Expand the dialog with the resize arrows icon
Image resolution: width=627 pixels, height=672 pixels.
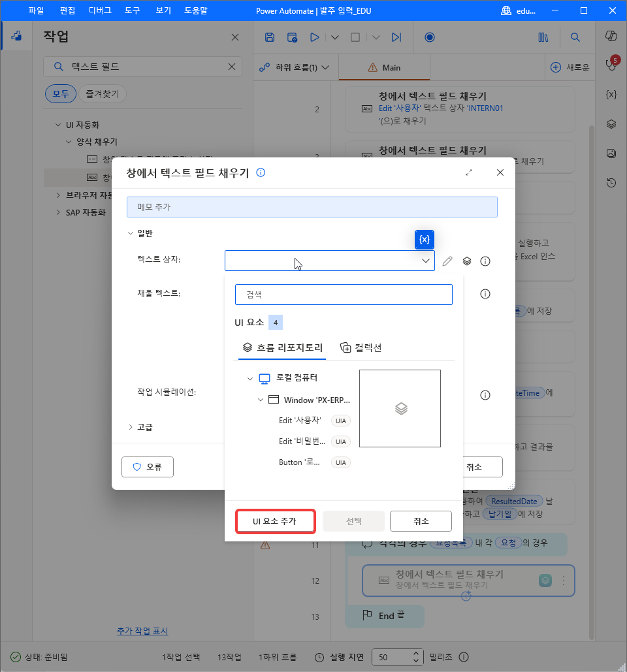469,172
